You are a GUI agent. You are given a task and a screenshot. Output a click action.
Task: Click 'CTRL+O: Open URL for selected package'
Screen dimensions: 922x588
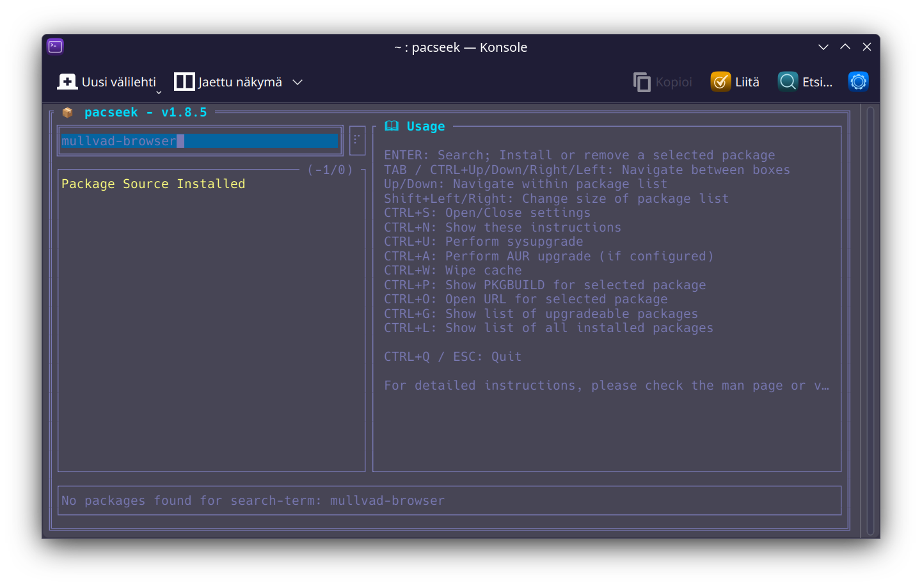click(525, 299)
